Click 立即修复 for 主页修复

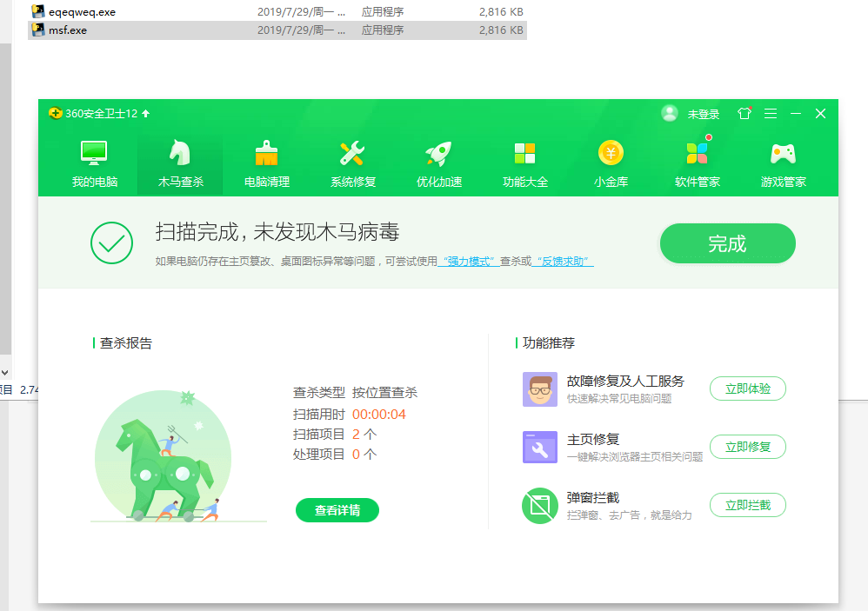tap(748, 447)
